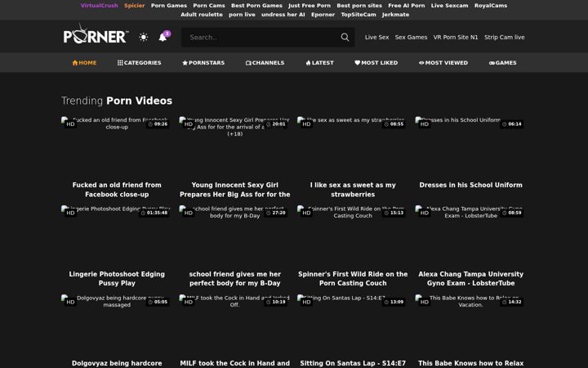Click the 01:35:48 duration badge

pos(154,213)
